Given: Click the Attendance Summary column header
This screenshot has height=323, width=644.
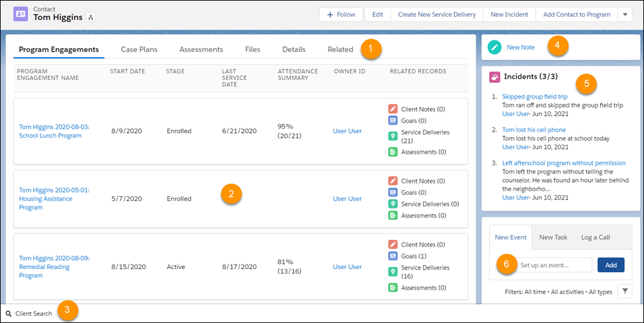Looking at the screenshot, I should tap(298, 75).
